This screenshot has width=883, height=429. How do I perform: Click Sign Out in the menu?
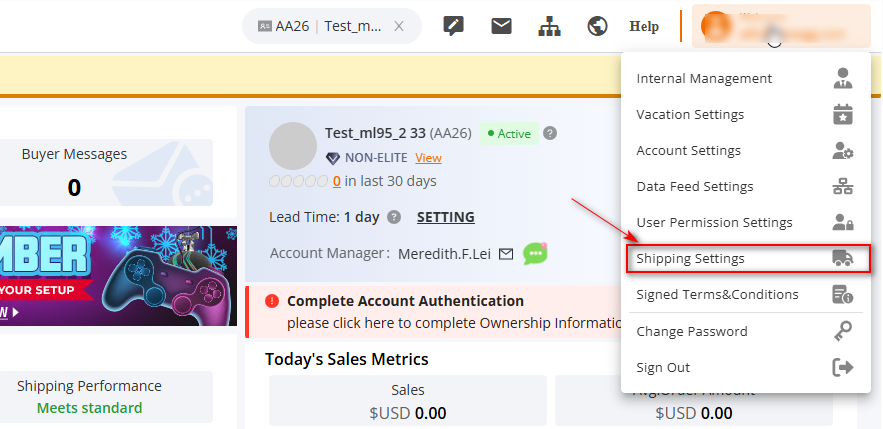[663, 367]
